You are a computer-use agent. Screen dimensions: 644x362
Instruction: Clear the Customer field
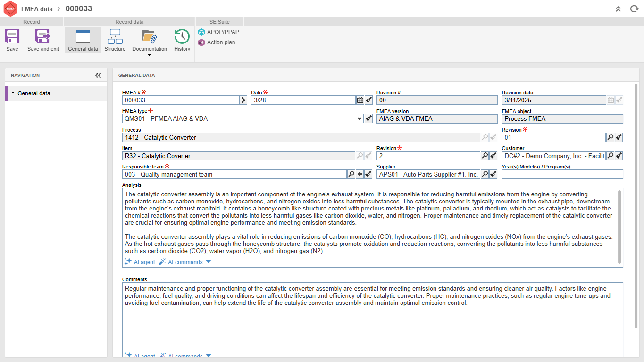click(x=619, y=156)
